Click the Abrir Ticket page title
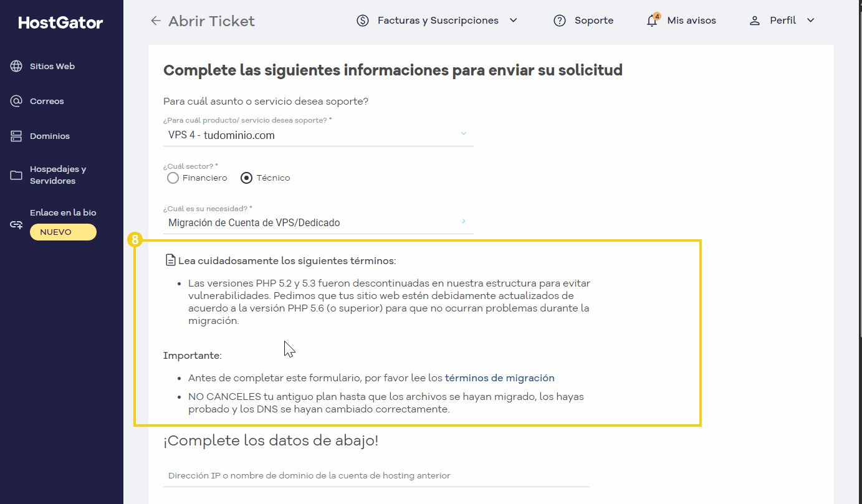Viewport: 862px width, 504px height. (x=211, y=21)
